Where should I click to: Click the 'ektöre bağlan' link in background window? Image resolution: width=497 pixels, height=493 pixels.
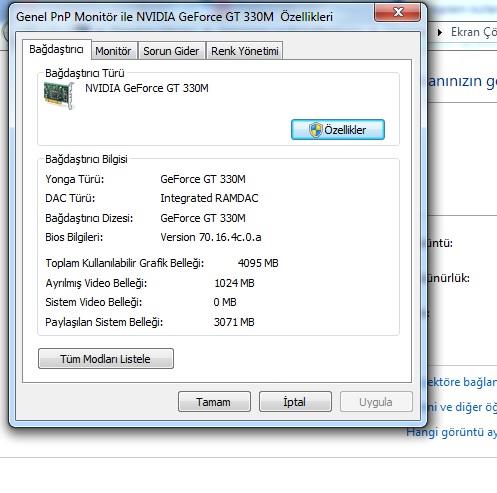pos(462,382)
